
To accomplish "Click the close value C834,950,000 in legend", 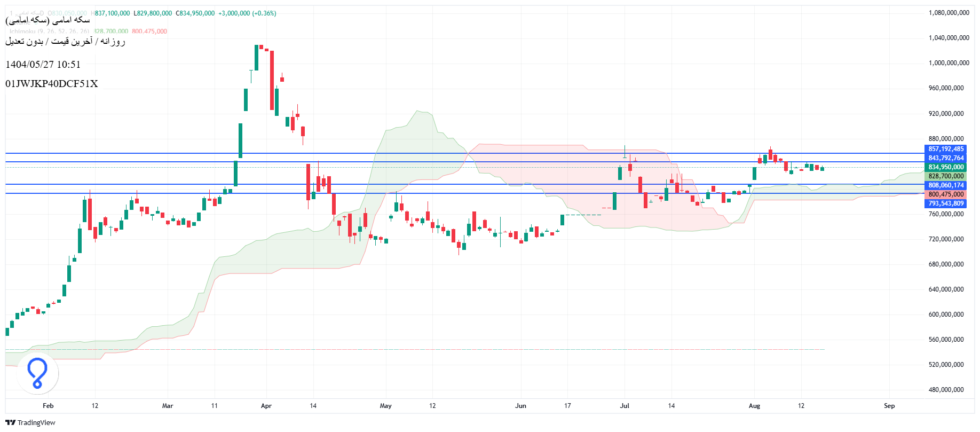I will pos(195,13).
